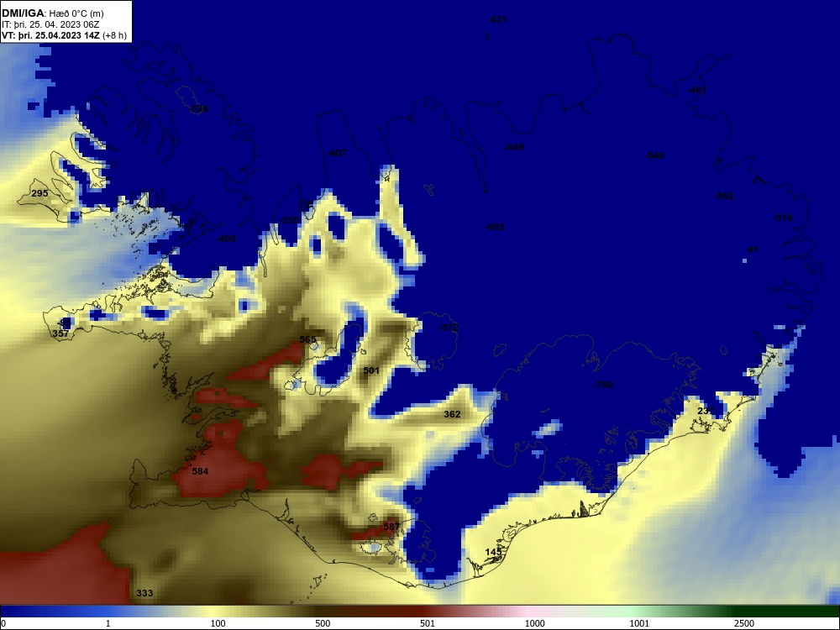Click the 357 height value on the map
The image size is (840, 630).
tap(60, 333)
